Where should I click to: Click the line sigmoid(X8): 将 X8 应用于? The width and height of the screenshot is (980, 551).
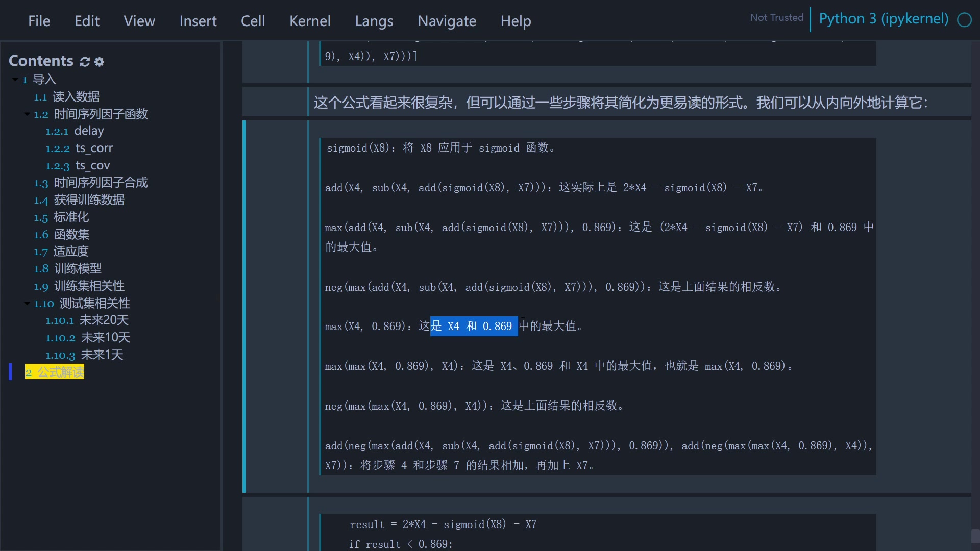(442, 148)
